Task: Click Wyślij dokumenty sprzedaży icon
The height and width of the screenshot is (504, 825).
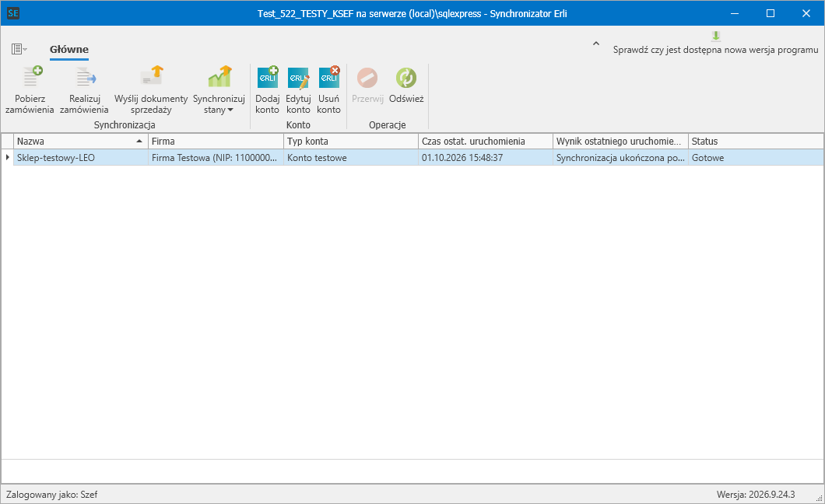Action: (152, 78)
